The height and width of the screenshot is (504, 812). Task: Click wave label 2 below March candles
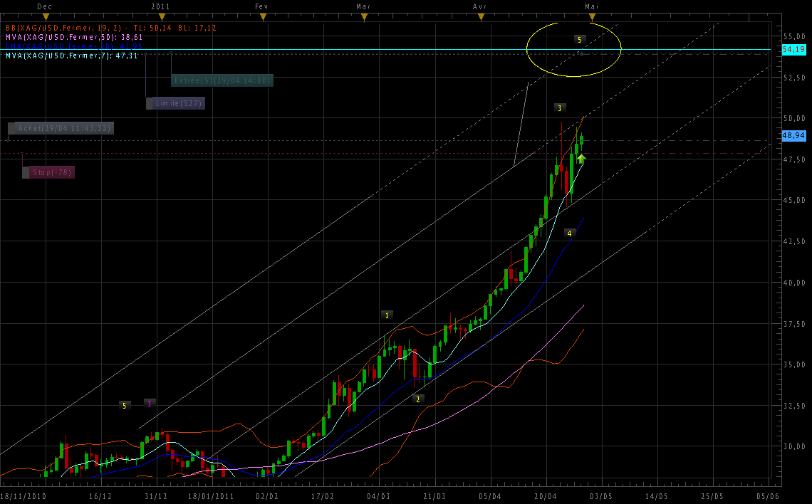pyautogui.click(x=418, y=399)
